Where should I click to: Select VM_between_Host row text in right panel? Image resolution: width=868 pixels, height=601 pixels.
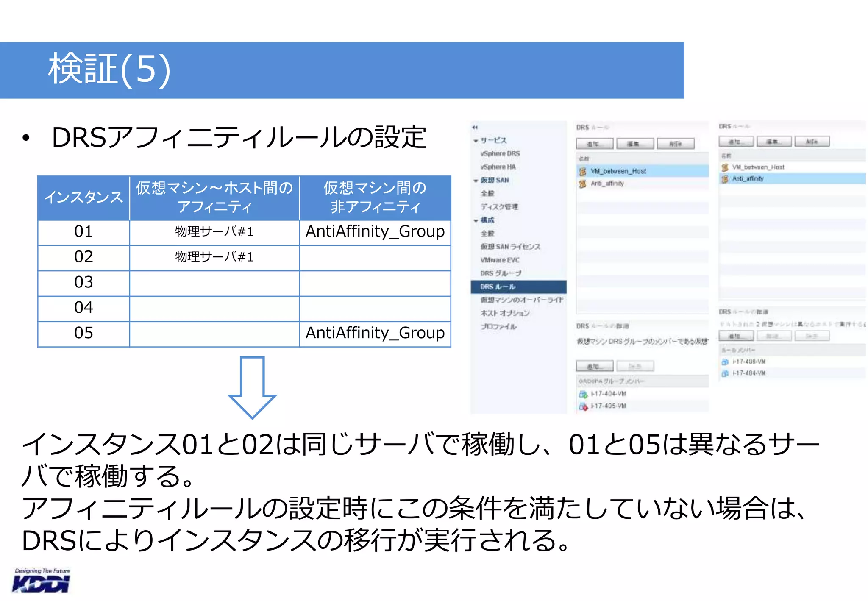click(758, 167)
